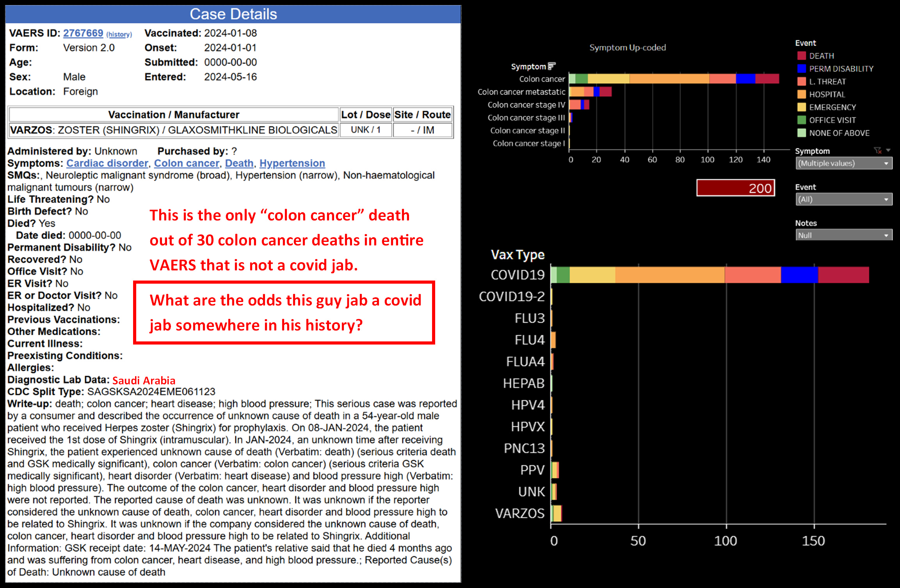This screenshot has width=900, height=588.
Task: Click the DEATH legend color square
Action: pyautogui.click(x=801, y=56)
